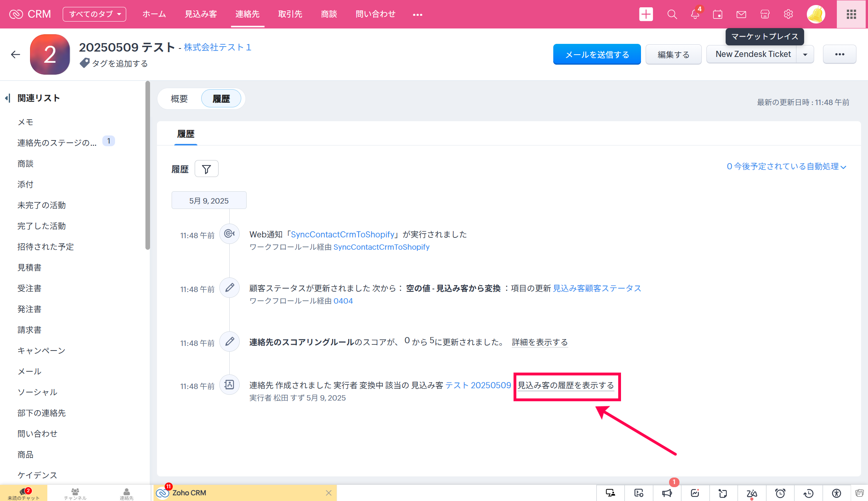Open the Marketplace store icon
The height and width of the screenshot is (501, 868).
tap(765, 14)
